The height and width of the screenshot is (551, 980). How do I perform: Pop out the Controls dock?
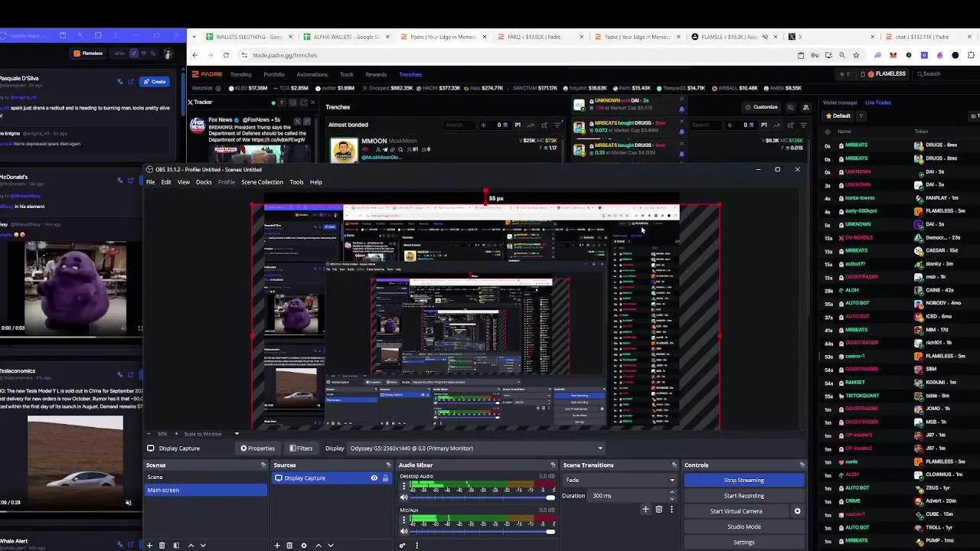(x=802, y=465)
